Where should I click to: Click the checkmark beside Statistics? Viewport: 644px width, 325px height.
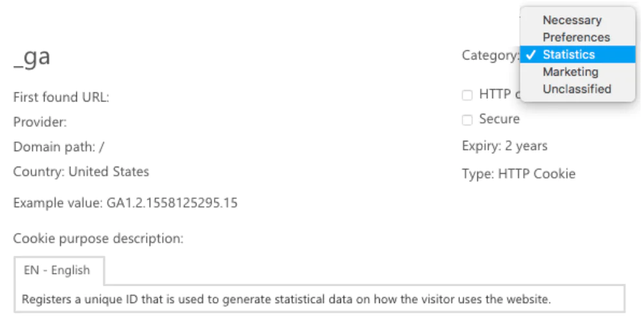pyautogui.click(x=530, y=55)
